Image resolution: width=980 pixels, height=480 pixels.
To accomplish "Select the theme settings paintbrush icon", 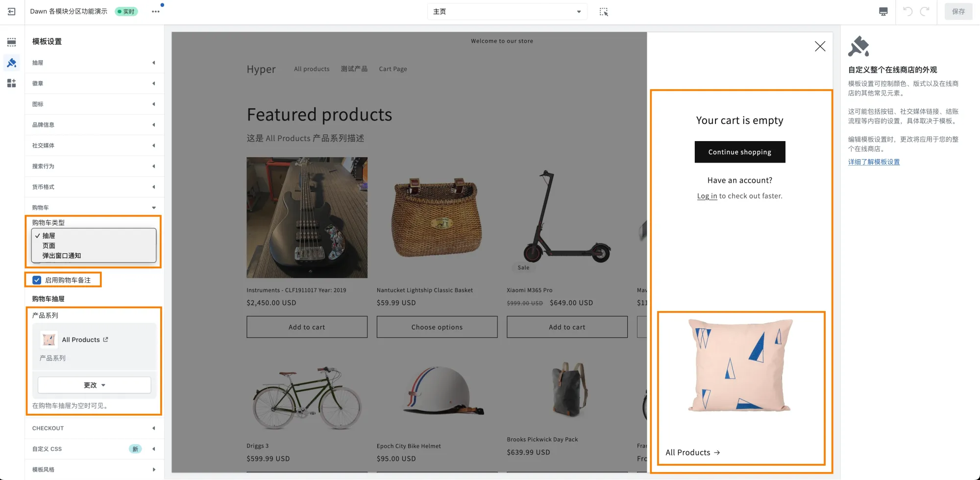I will coord(12,63).
